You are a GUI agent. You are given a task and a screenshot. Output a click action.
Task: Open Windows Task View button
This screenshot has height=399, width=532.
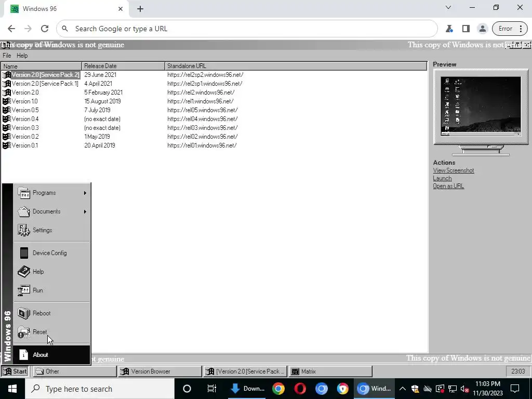click(212, 389)
